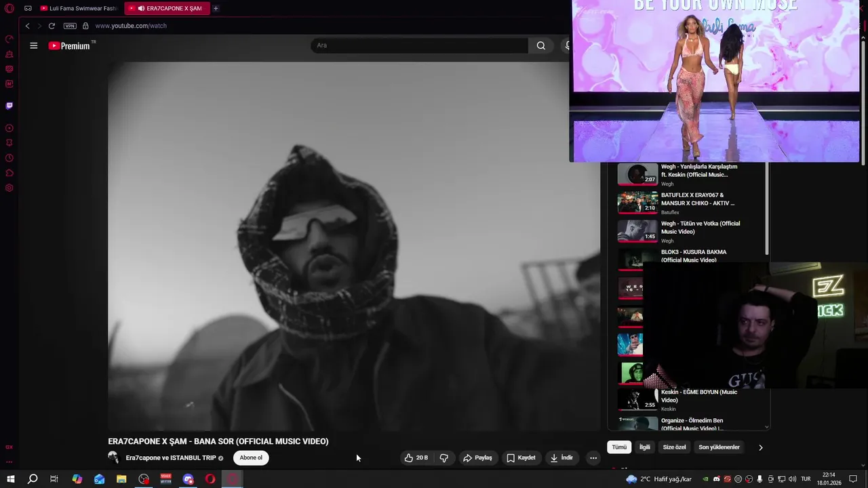Dislike the video

pyautogui.click(x=443, y=457)
